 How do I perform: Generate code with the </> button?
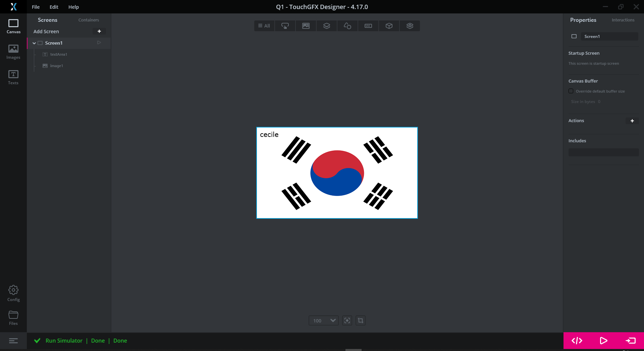[x=577, y=341]
